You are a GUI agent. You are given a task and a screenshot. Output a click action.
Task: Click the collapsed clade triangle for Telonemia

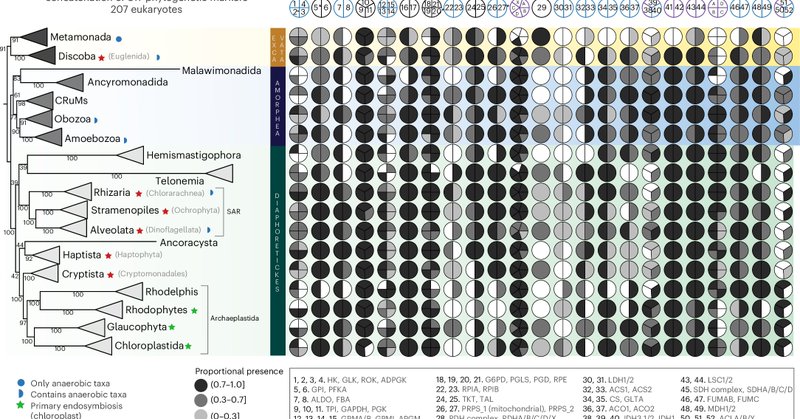[x=219, y=174]
